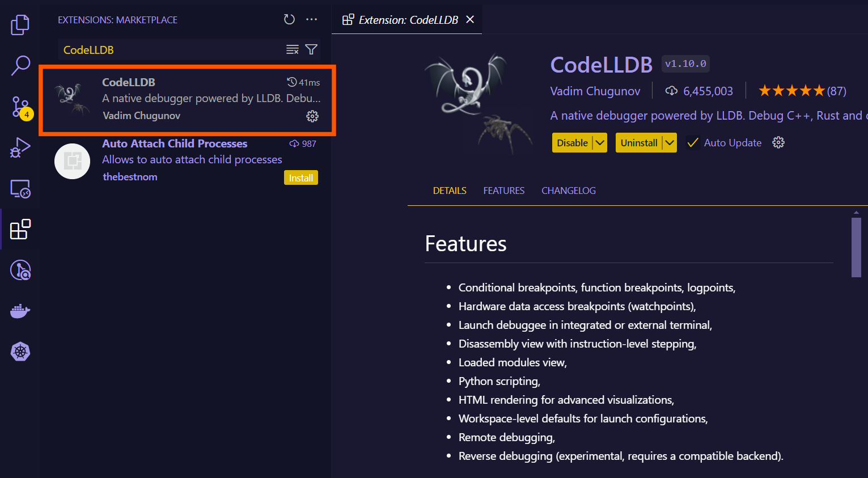Click 'Hardware data access breakpoints' line
Screen dimensions: 868x478
point(577,306)
